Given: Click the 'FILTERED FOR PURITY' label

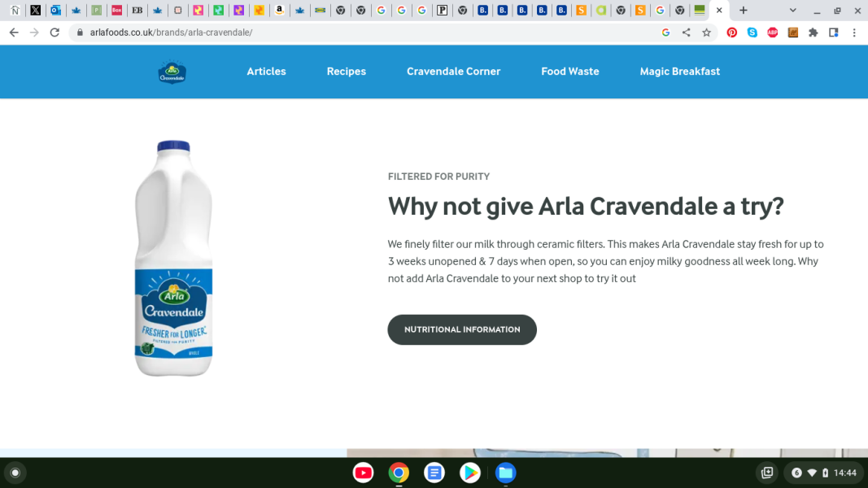Looking at the screenshot, I should point(439,176).
